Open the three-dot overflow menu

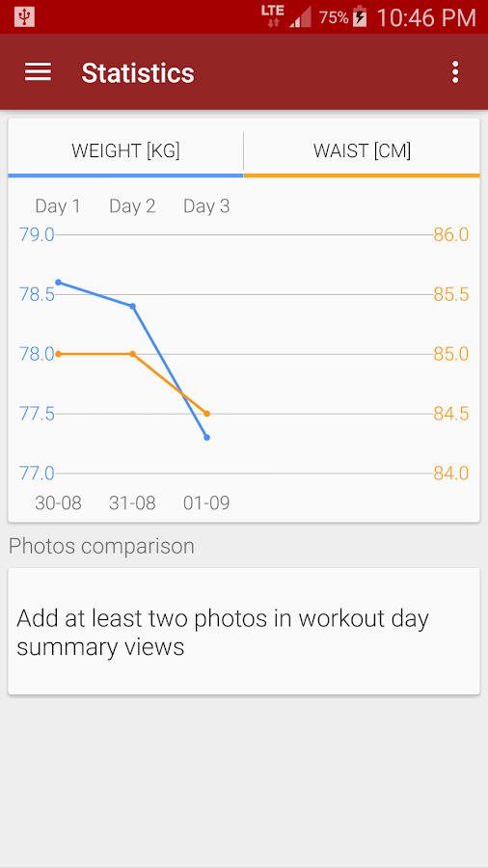point(455,72)
